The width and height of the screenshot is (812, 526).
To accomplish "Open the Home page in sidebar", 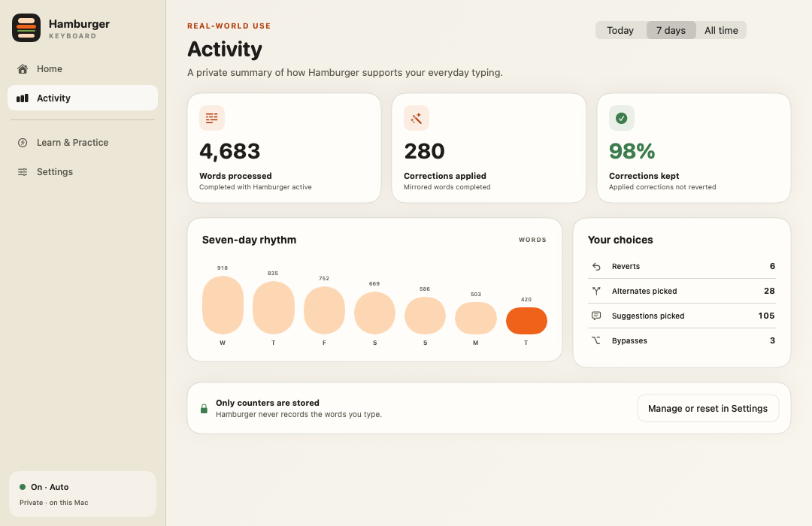I will click(83, 69).
